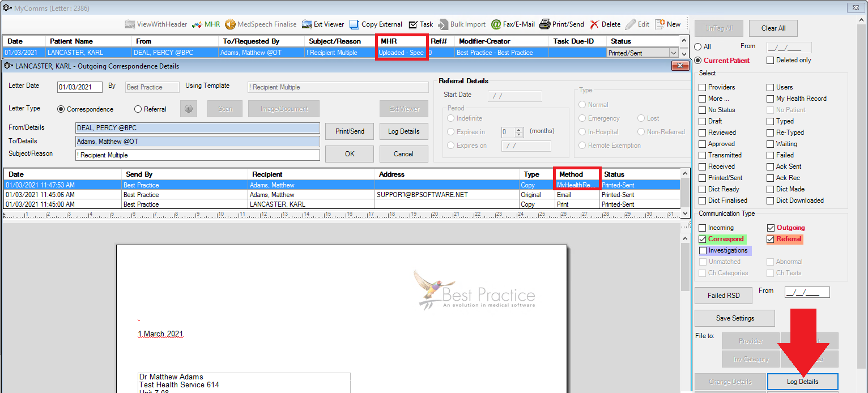Uncheck the Outgoing checkbox

coord(771,228)
